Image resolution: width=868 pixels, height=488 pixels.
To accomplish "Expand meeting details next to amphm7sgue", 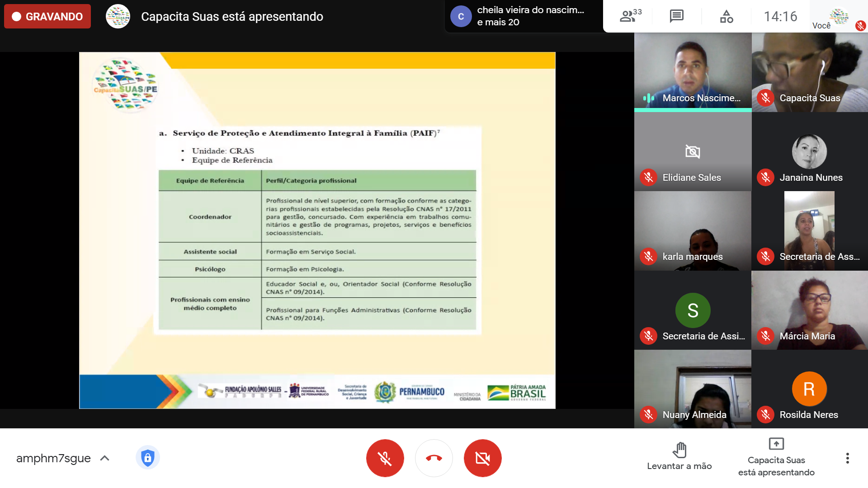I will 105,458.
